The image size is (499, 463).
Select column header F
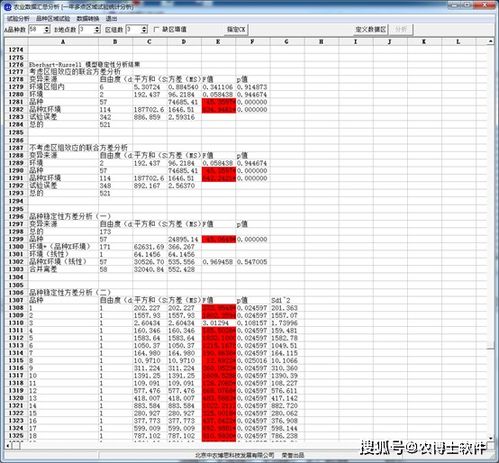[253, 42]
